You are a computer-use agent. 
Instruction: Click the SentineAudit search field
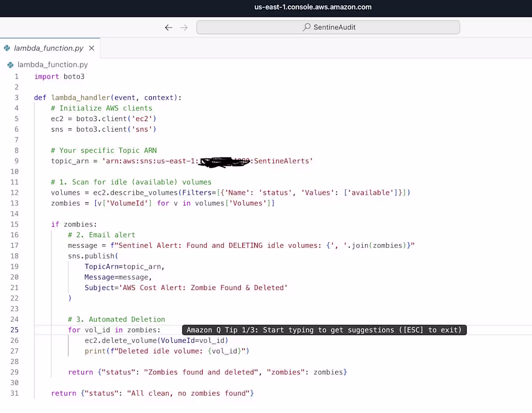click(328, 27)
